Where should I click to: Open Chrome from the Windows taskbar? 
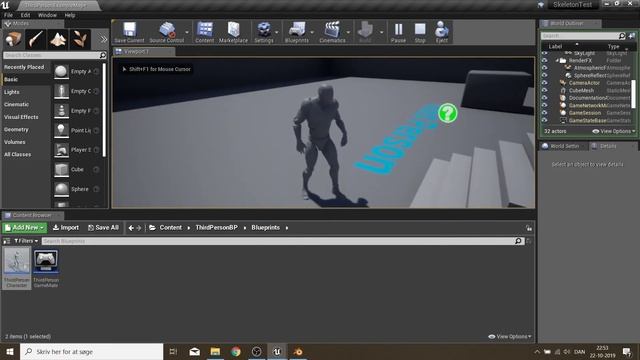pyautogui.click(x=236, y=351)
